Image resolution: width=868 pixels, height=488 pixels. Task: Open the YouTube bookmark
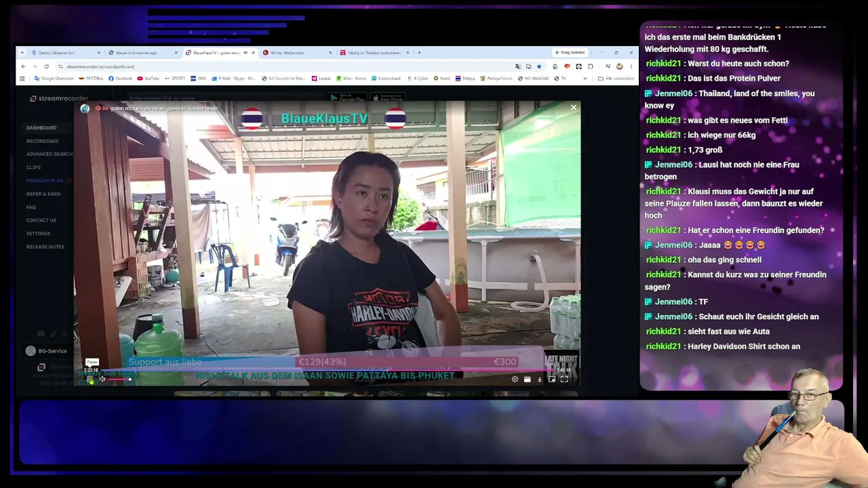149,79
